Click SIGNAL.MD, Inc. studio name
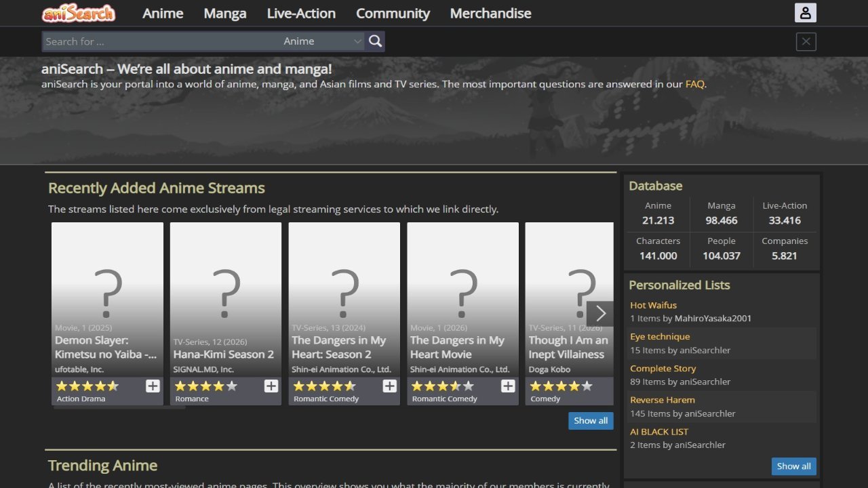Viewport: 868px width, 488px height. [203, 369]
